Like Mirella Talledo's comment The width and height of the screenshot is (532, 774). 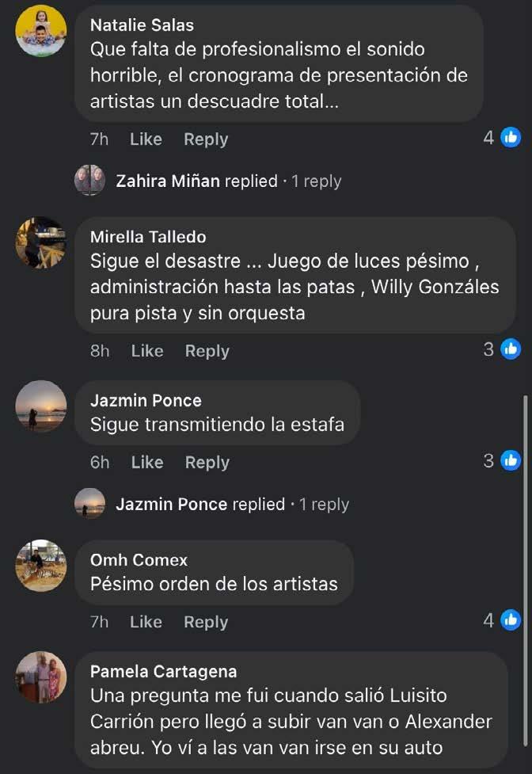click(146, 351)
